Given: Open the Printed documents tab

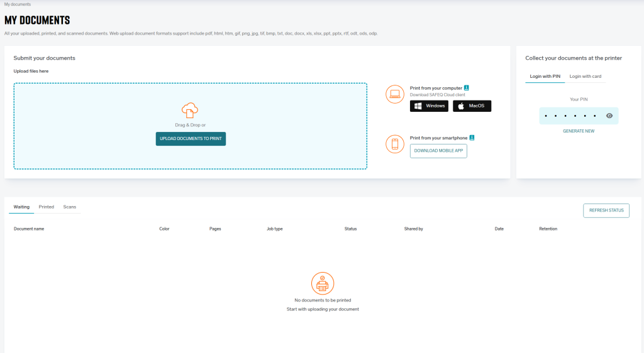Looking at the screenshot, I should pyautogui.click(x=47, y=207).
